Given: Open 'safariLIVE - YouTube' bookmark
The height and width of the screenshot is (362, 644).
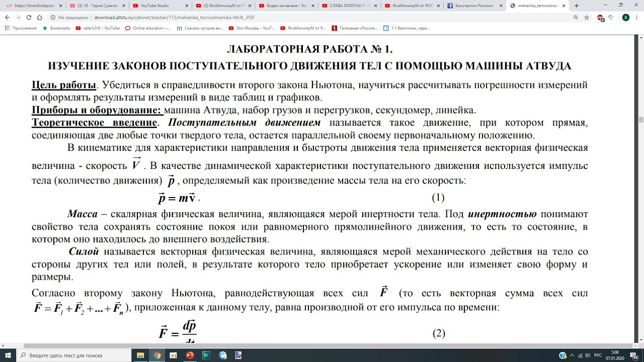Looking at the screenshot, I should pos(98,28).
